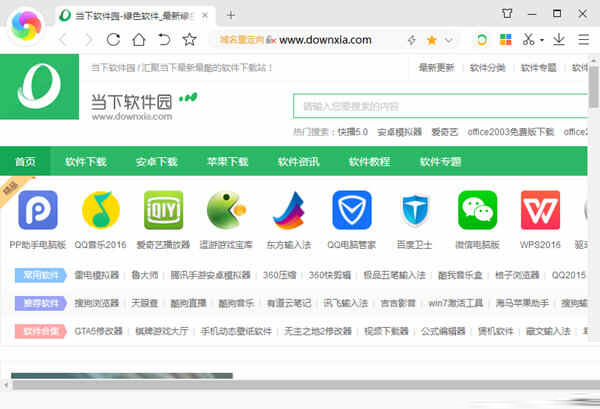Select 苹果下载 in navigation bar

228,161
